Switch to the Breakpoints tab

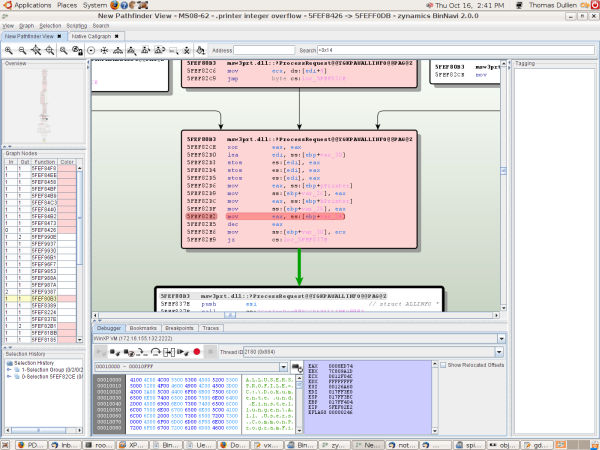click(179, 327)
